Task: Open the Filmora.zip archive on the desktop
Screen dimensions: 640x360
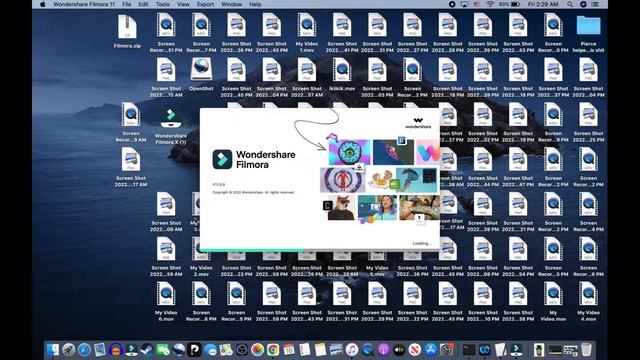Action: pos(127,27)
